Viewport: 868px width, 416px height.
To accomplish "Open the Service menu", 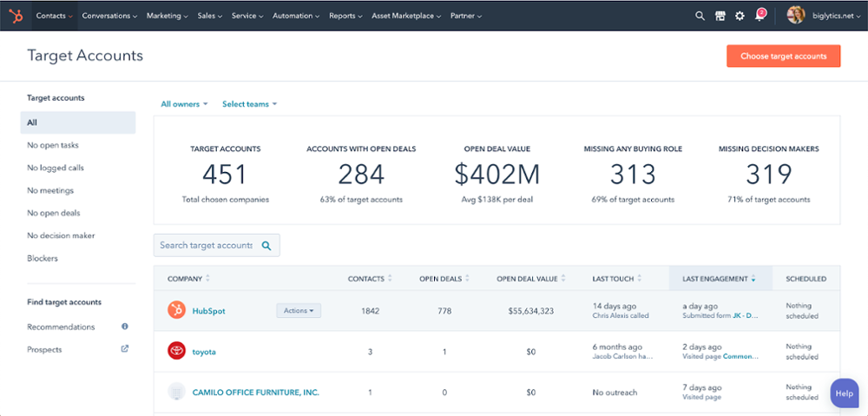I will click(247, 16).
